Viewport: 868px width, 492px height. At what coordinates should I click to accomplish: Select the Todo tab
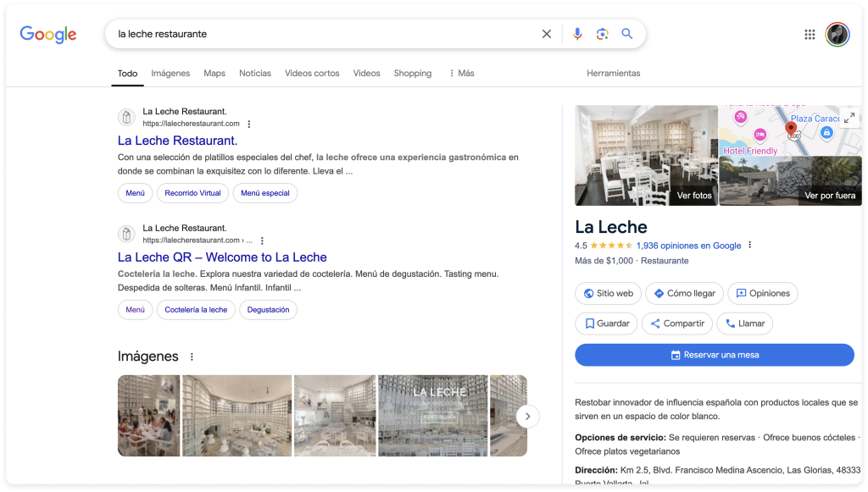point(127,73)
